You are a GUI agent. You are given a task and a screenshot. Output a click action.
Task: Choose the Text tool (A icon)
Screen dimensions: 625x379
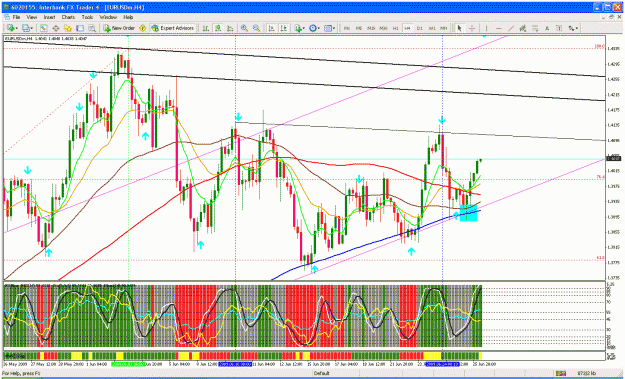[x=547, y=28]
